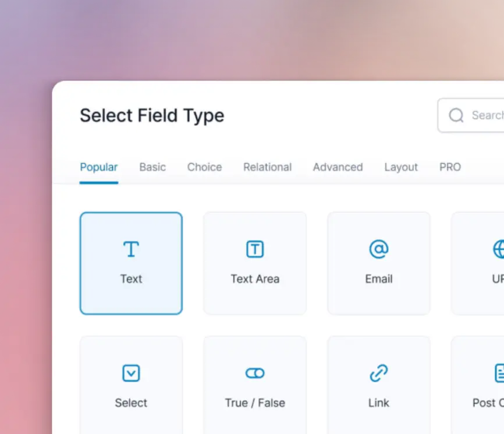Screen dimensions: 504x434
Task: Switch to the Relational tab
Action: point(268,167)
